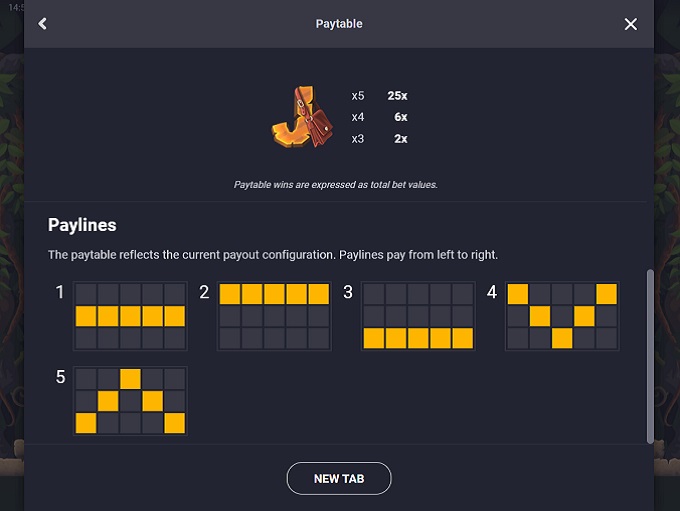Click the number 5 payline label

pyautogui.click(x=60, y=377)
